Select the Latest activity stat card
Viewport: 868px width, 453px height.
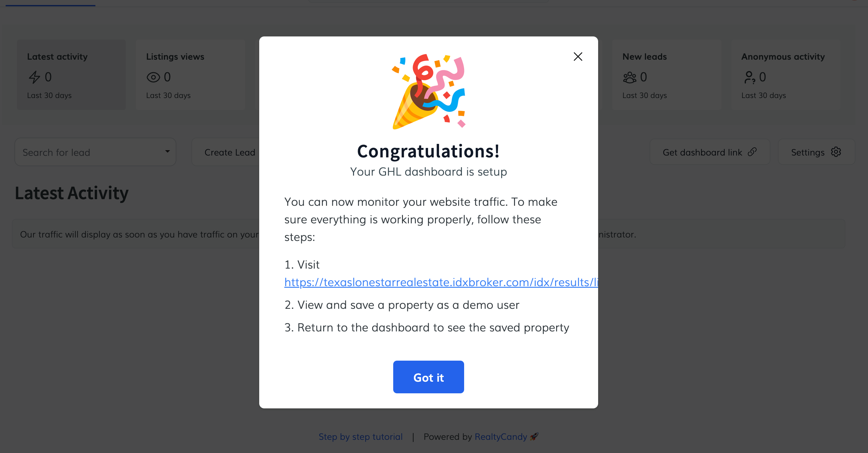(72, 75)
